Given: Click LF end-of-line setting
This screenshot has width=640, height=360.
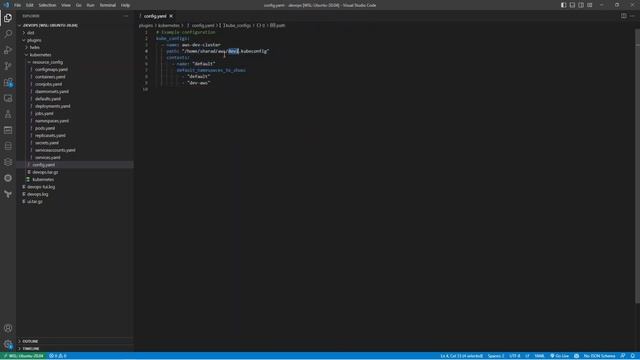Looking at the screenshot, I should point(527,356).
